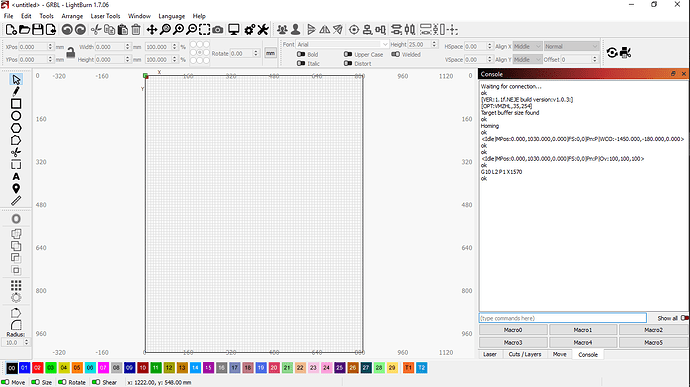Image resolution: width=690 pixels, height=387 pixels.
Task: Open the Measure ruler tool
Action: tap(16, 201)
